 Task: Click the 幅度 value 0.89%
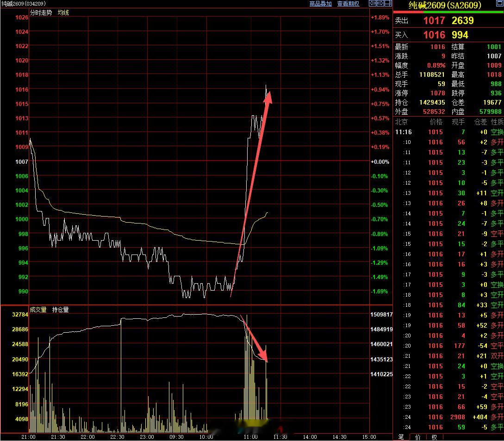[436, 65]
